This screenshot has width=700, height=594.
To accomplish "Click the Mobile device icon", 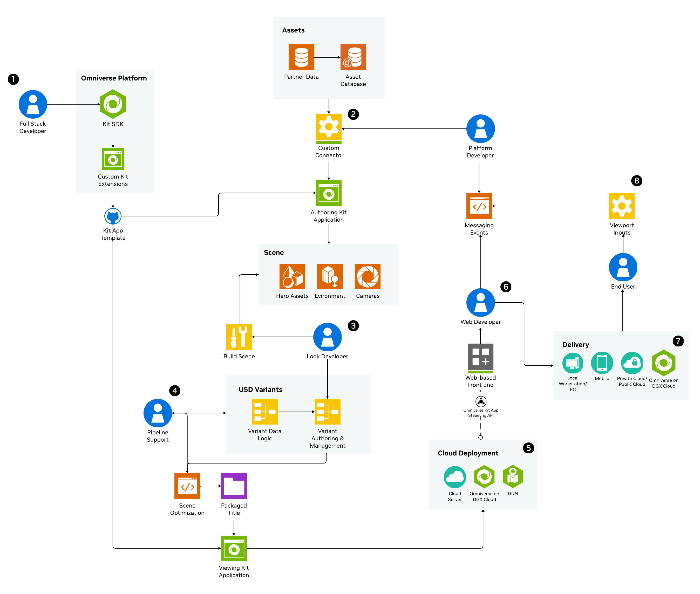I will (602, 363).
